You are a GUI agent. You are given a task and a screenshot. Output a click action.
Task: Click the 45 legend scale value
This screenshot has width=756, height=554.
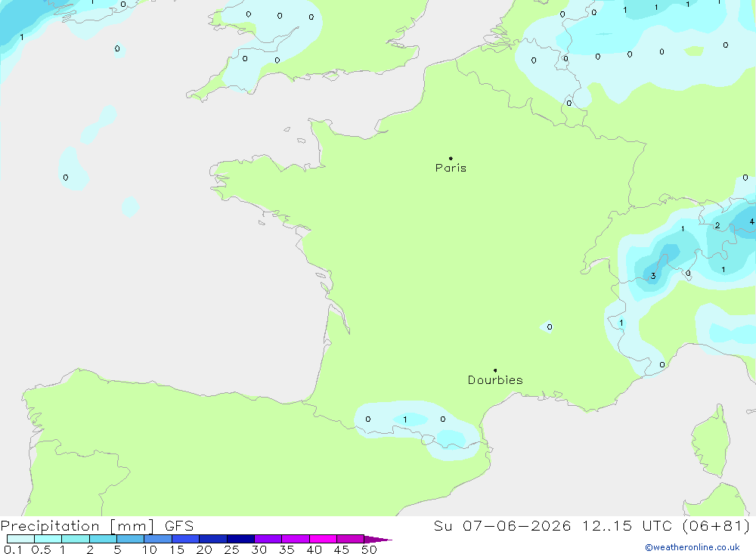tap(342, 549)
